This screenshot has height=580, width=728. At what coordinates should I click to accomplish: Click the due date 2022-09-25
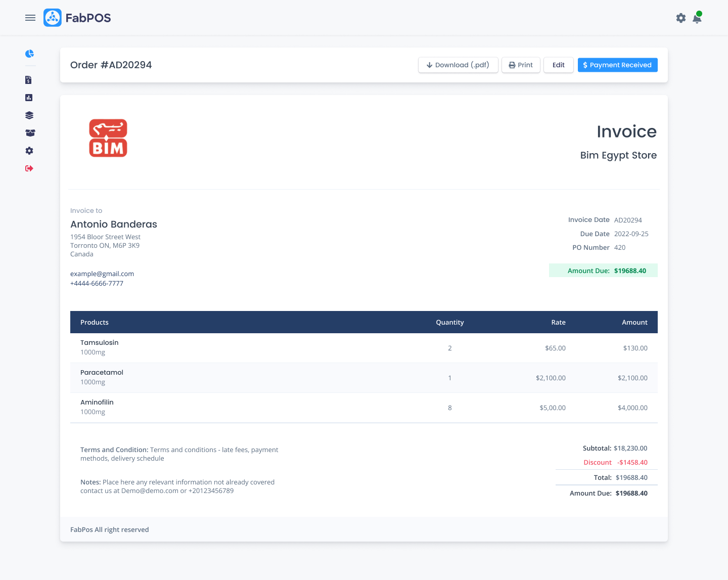pos(631,234)
